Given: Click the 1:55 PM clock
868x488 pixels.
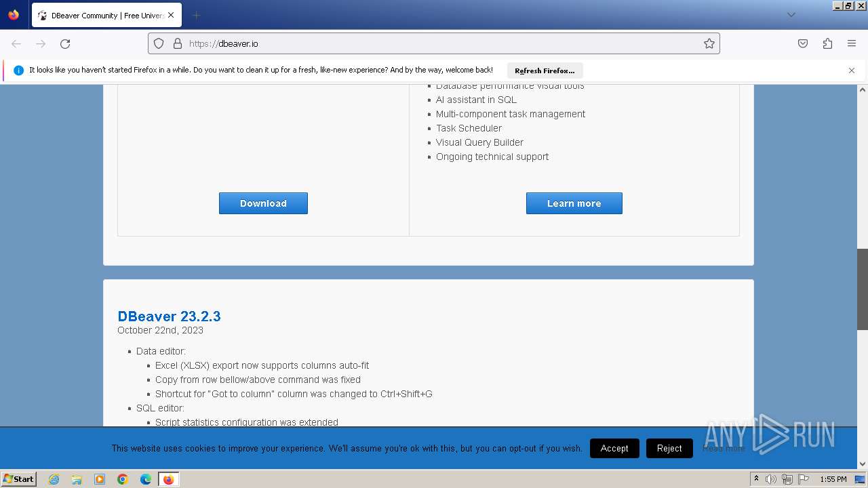Looking at the screenshot, I should pos(833,479).
